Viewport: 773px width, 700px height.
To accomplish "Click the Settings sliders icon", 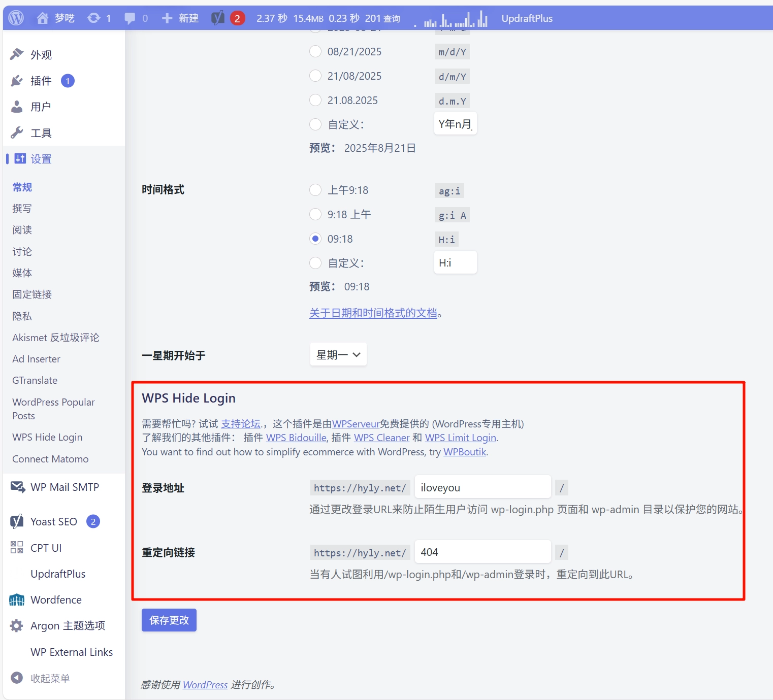I will (20, 159).
